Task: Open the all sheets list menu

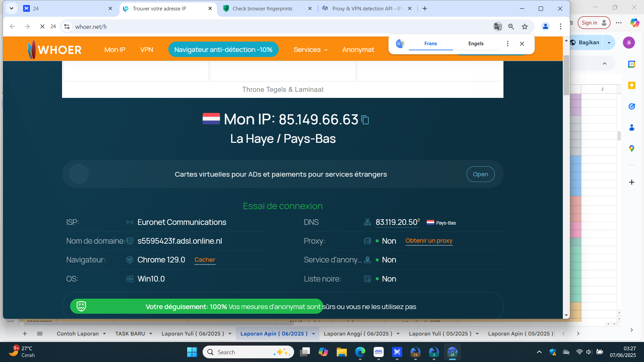Action: pos(40,334)
